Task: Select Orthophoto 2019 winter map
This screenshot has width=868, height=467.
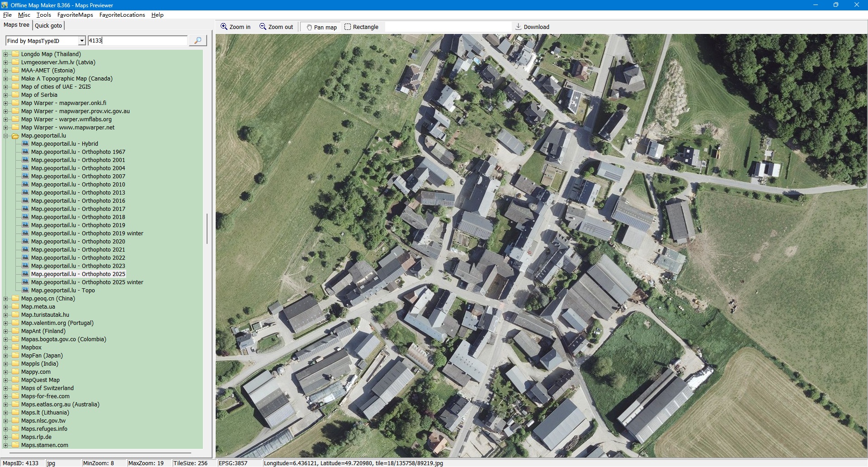Action: click(87, 233)
